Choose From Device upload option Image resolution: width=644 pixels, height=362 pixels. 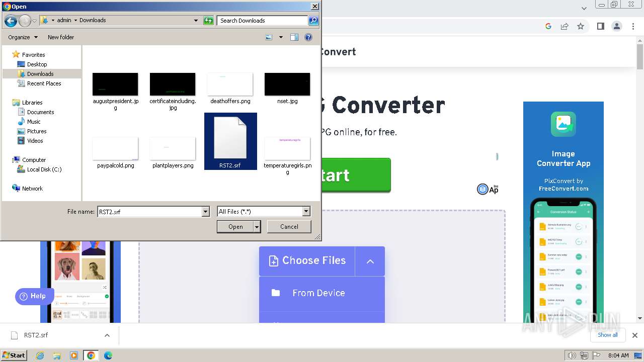tap(322, 293)
